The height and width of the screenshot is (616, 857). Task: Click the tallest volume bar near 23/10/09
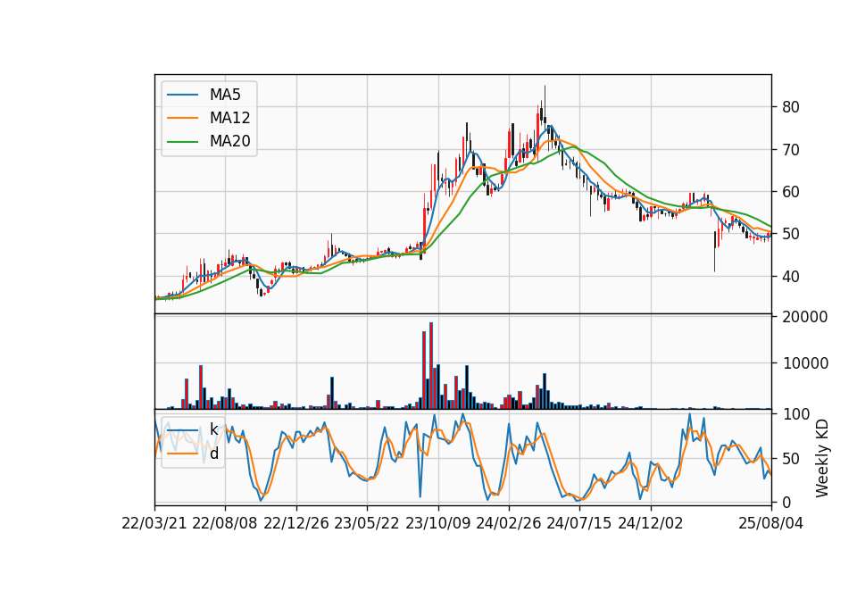[431, 366]
